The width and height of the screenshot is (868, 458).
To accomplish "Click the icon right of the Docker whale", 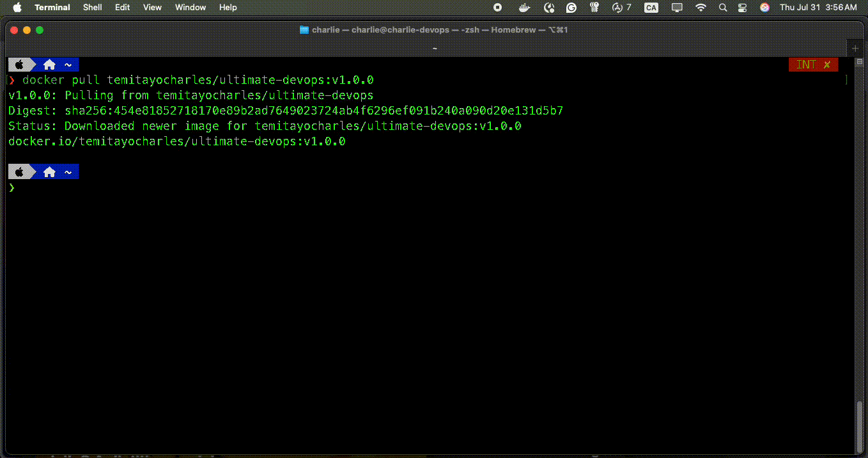I will 549,8.
